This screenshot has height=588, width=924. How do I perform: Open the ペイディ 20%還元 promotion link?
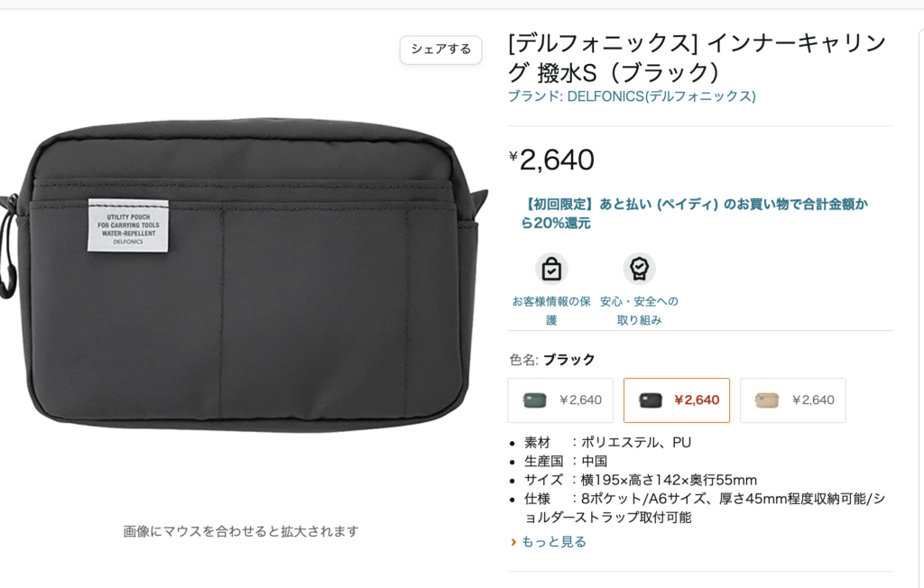point(694,213)
